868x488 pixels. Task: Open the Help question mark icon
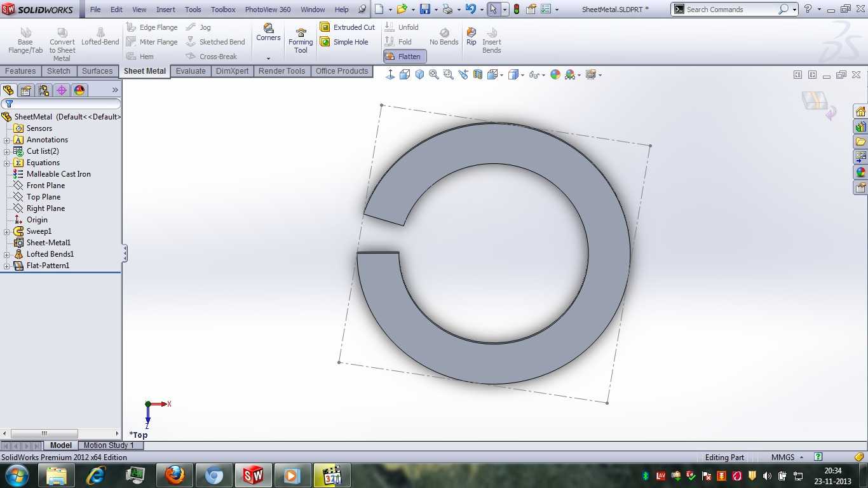pyautogui.click(x=808, y=10)
